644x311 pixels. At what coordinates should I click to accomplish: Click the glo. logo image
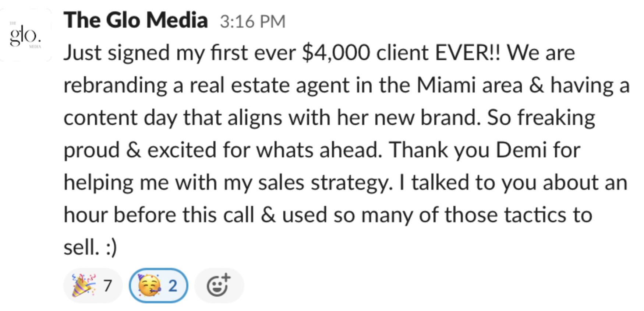pos(25,36)
